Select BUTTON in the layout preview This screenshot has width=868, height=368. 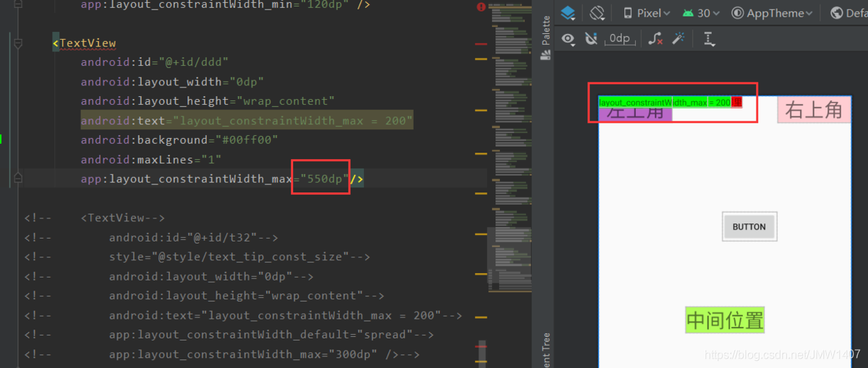point(749,226)
